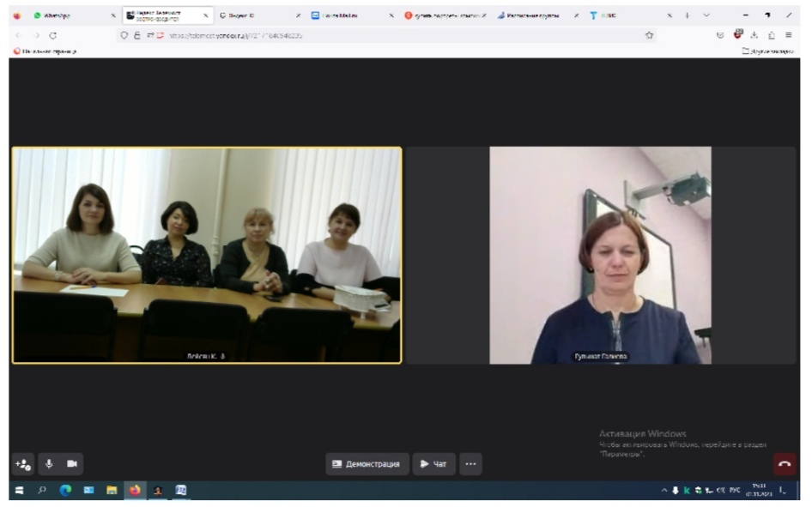Open the Firefox hamburger menu
812x507 pixels.
[x=788, y=35]
